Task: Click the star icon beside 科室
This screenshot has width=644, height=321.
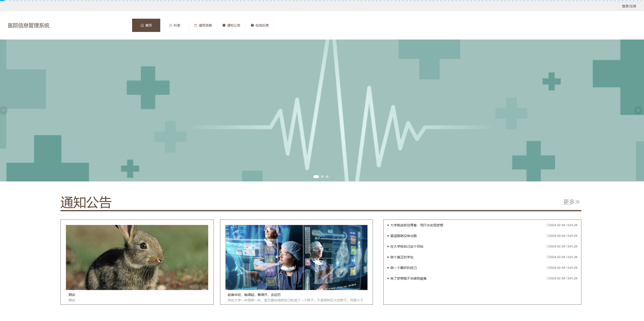Action: [x=170, y=25]
